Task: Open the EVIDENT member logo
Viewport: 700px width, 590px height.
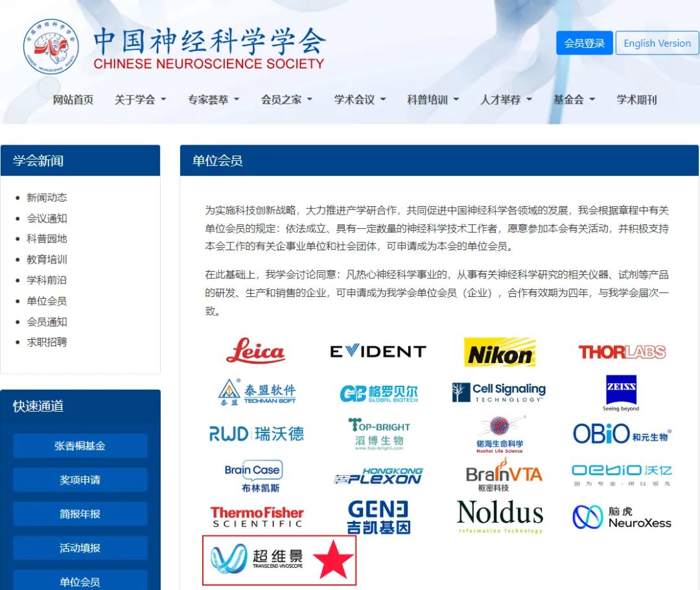Action: click(x=378, y=351)
